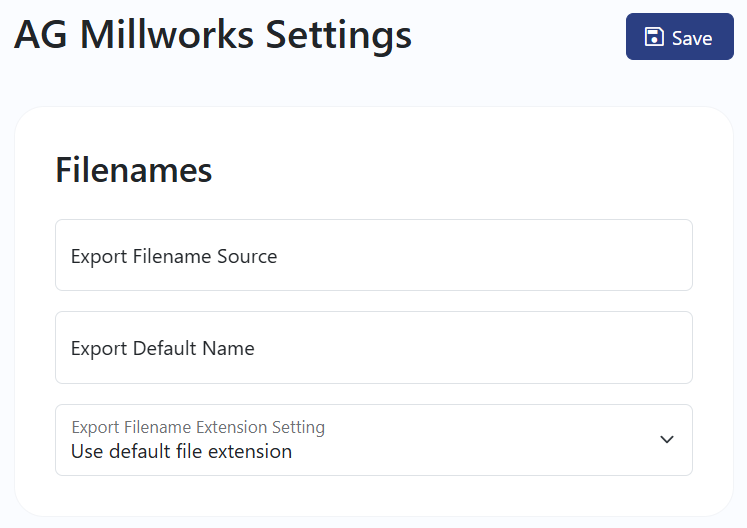The height and width of the screenshot is (528, 747).
Task: Click the 'Export Filename Source' placeholder text
Action: pos(174,256)
